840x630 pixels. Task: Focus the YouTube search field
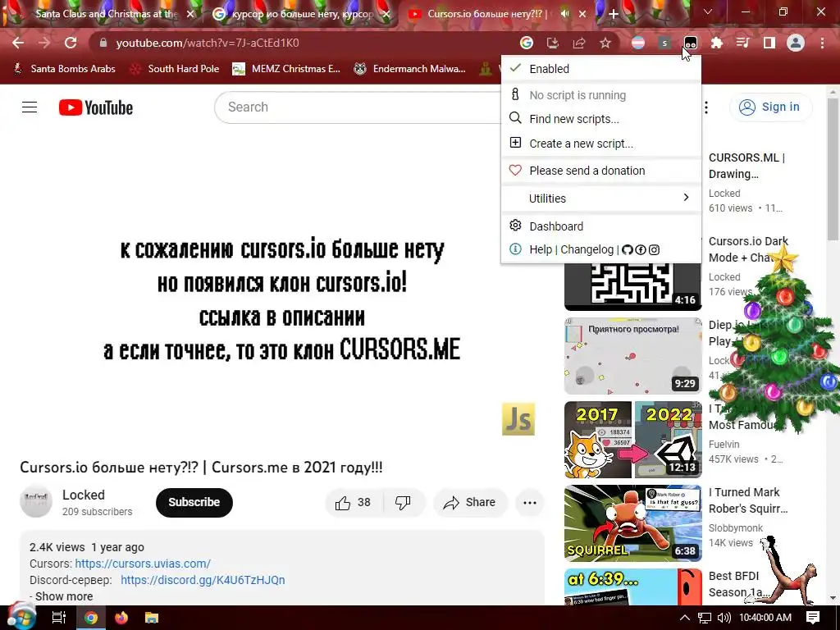coord(358,107)
